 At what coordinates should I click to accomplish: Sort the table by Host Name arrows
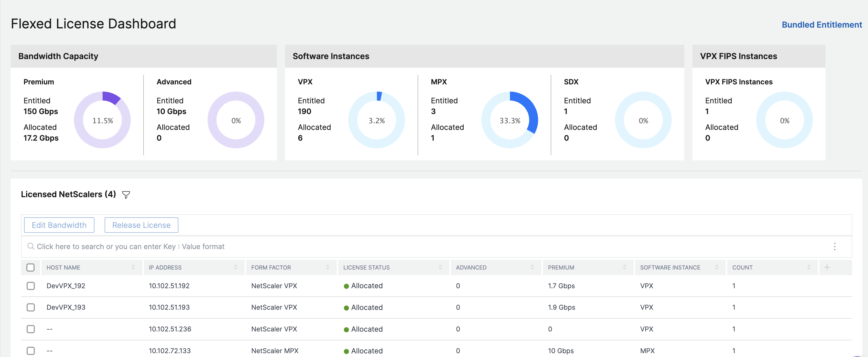point(133,267)
